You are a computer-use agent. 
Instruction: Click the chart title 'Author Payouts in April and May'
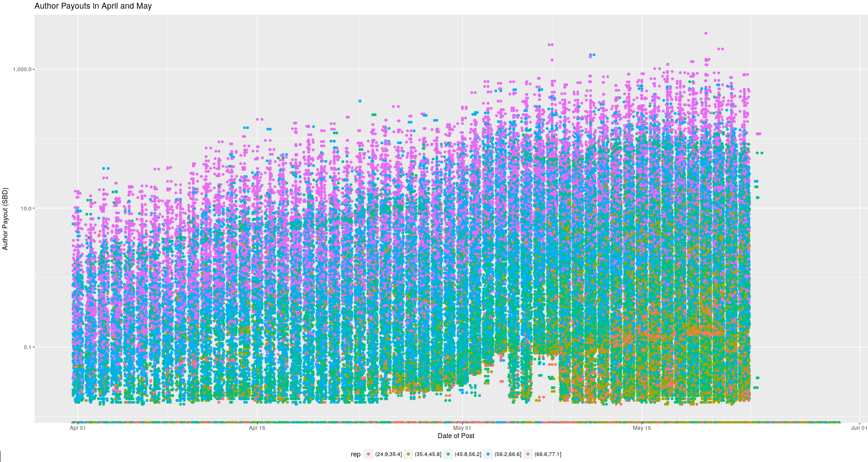pyautogui.click(x=93, y=6)
